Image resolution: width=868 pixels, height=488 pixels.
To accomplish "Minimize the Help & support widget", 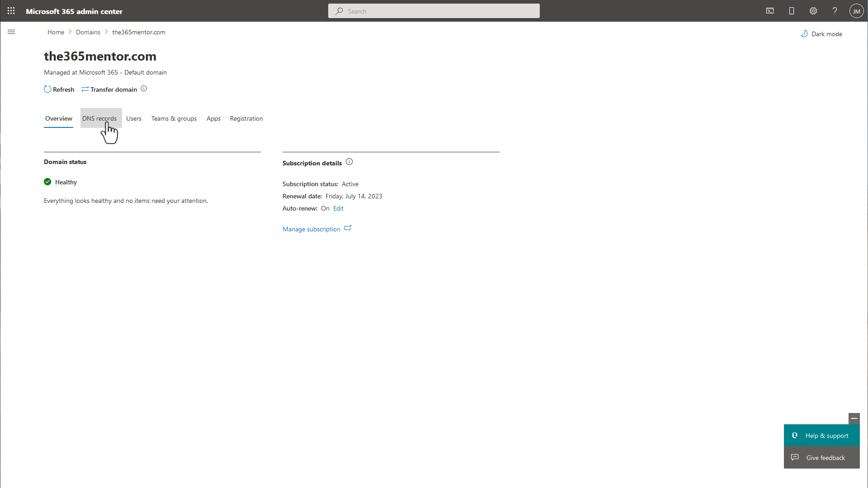I will point(854,418).
